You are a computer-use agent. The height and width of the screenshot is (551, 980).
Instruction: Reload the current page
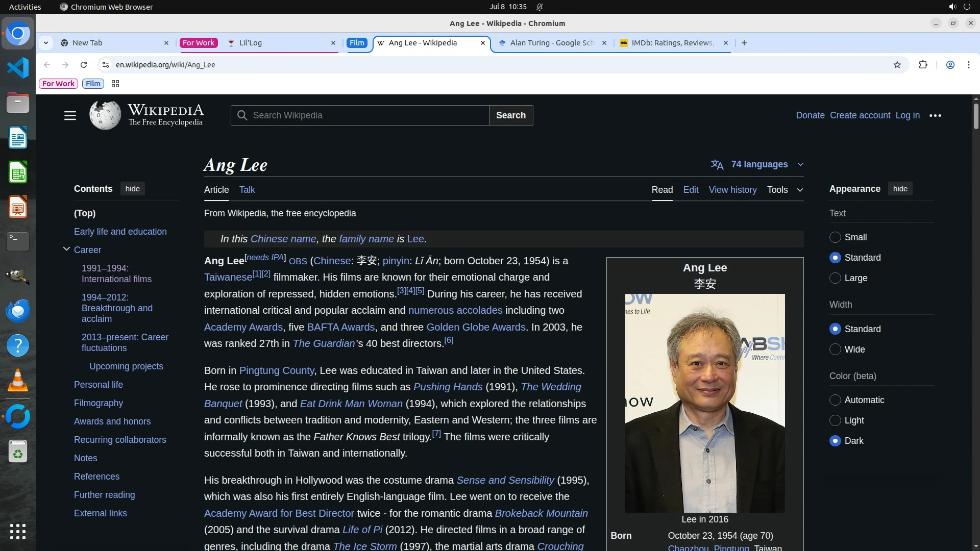click(x=84, y=65)
